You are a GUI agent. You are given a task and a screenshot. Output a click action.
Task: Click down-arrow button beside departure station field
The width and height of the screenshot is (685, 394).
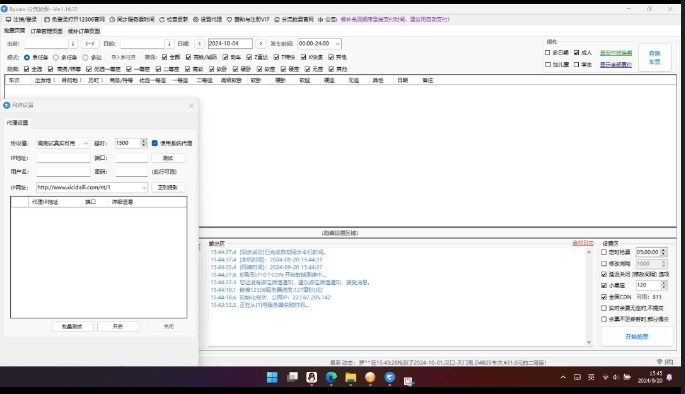click(x=73, y=44)
